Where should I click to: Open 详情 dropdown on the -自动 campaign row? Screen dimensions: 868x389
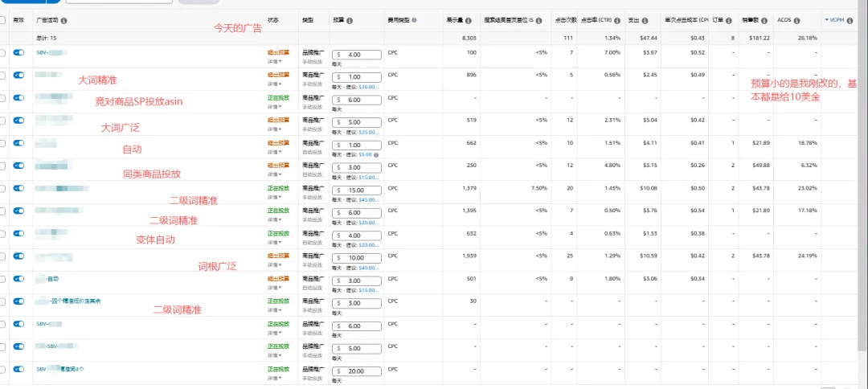pos(275,288)
